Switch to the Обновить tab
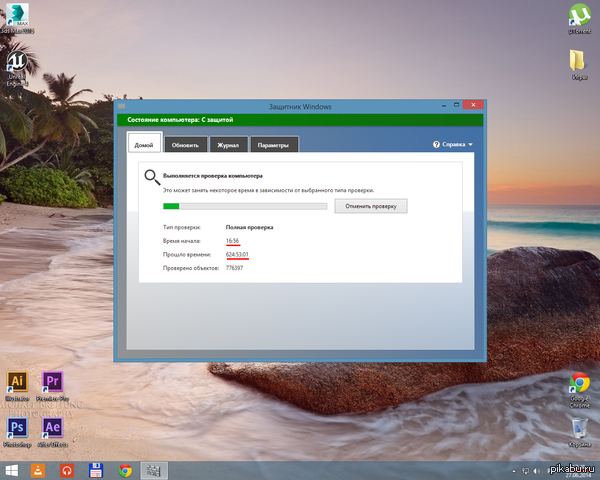This screenshot has width=600, height=480. point(185,145)
